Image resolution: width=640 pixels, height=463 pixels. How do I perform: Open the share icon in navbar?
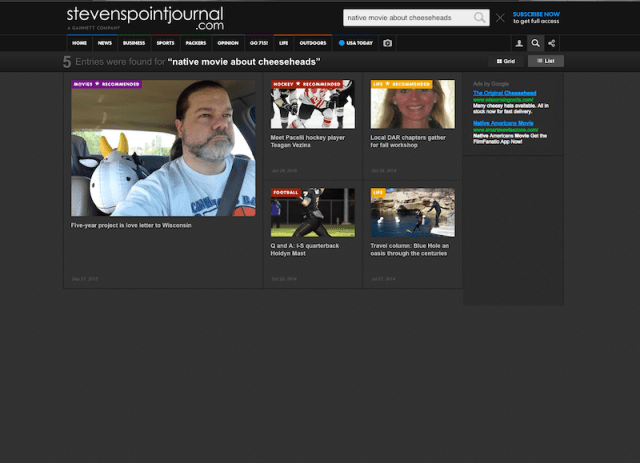pos(553,43)
